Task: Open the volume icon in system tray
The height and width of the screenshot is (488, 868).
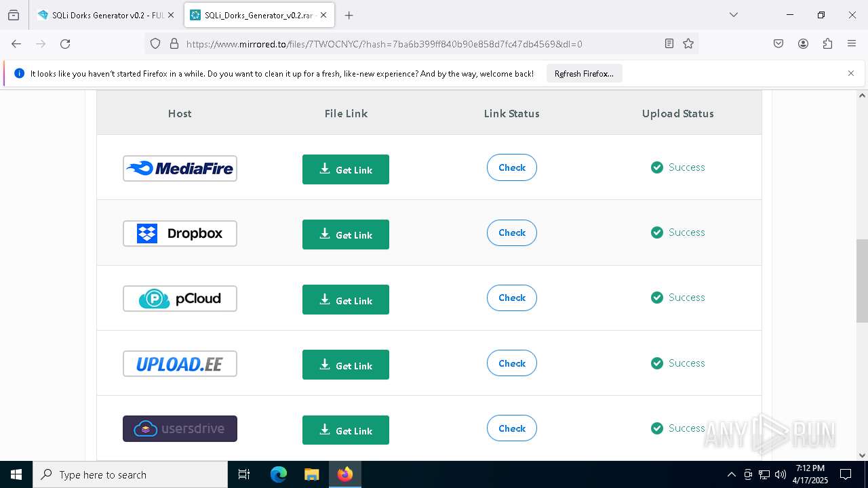Action: (781, 474)
